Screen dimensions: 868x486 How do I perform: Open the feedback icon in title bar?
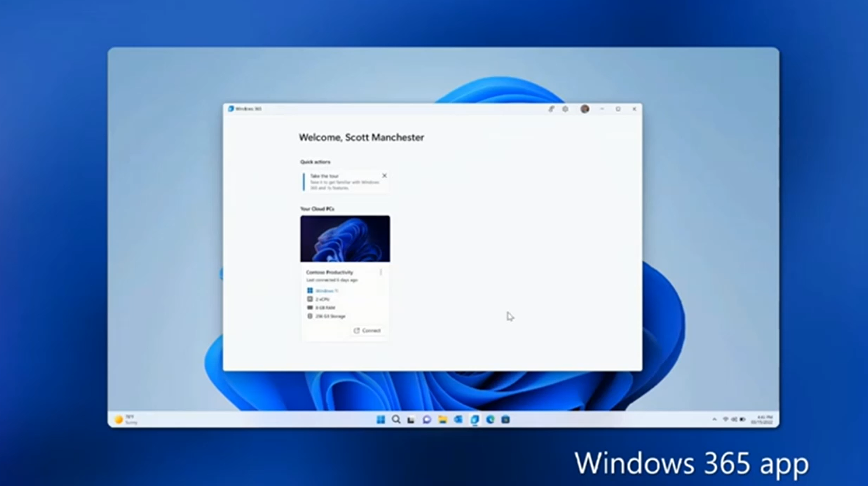tap(551, 109)
